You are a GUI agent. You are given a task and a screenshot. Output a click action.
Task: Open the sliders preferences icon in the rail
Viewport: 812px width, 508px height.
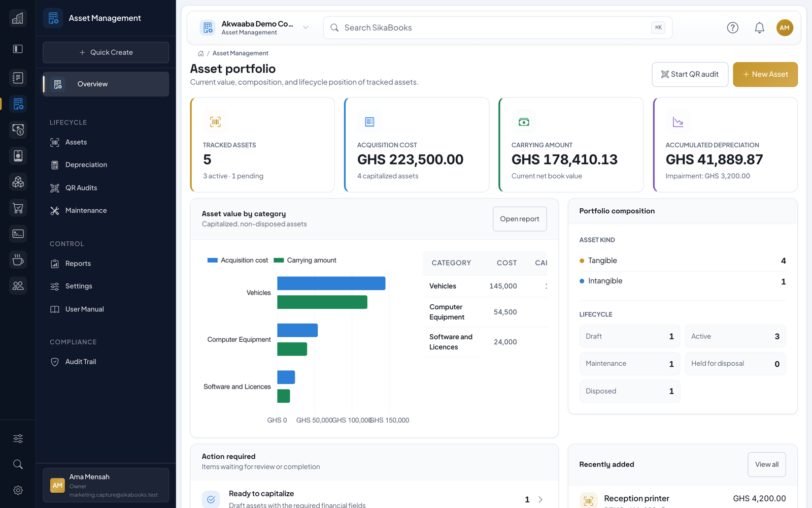click(18, 438)
